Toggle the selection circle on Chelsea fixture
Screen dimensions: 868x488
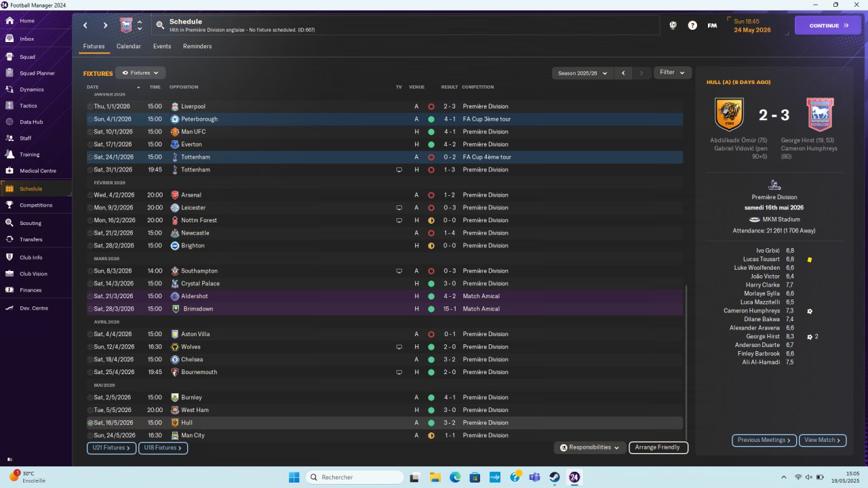(90, 359)
